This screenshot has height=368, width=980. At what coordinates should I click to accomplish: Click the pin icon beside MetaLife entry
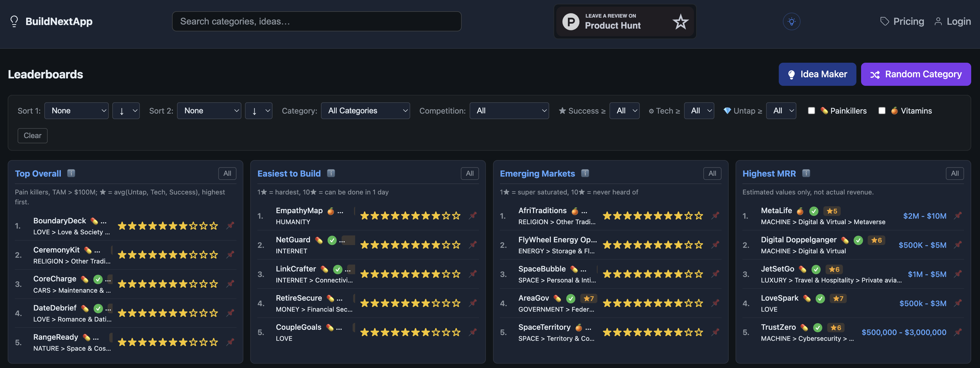958,216
